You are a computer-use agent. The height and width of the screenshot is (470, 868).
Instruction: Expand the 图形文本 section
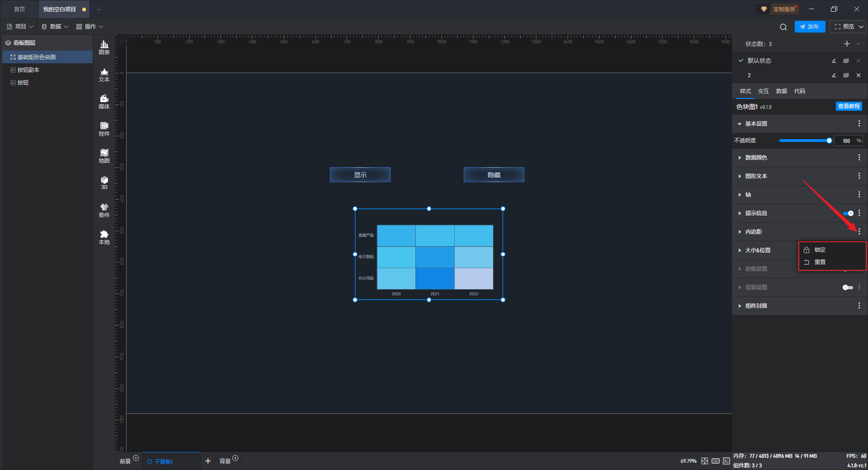click(740, 176)
